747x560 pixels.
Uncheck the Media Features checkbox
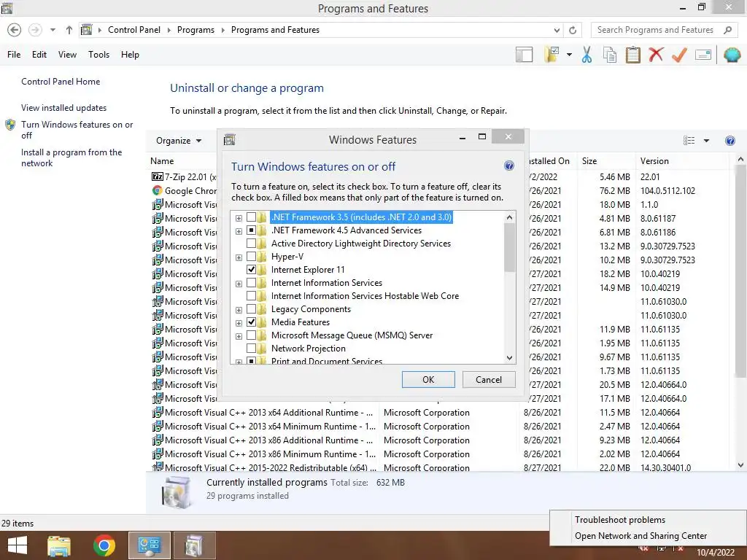coord(251,322)
